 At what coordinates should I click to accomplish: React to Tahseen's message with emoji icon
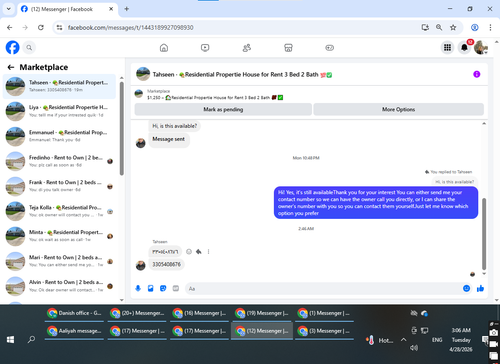189,252
